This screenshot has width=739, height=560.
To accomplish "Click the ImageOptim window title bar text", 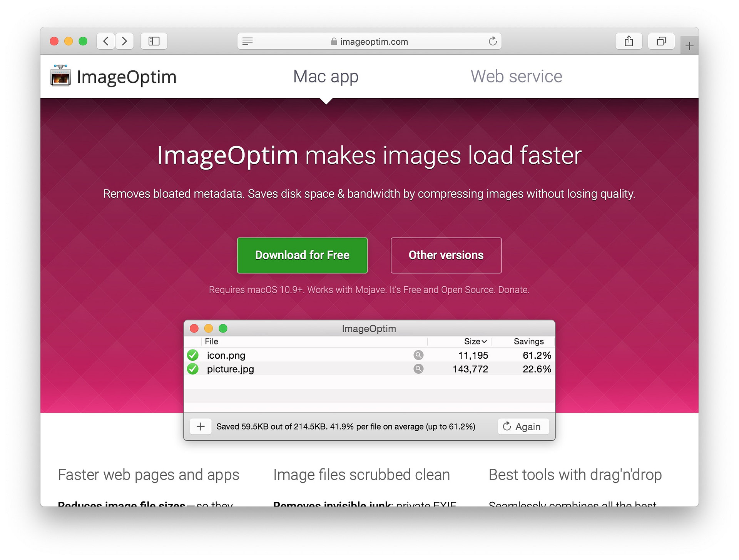I will coord(369,329).
